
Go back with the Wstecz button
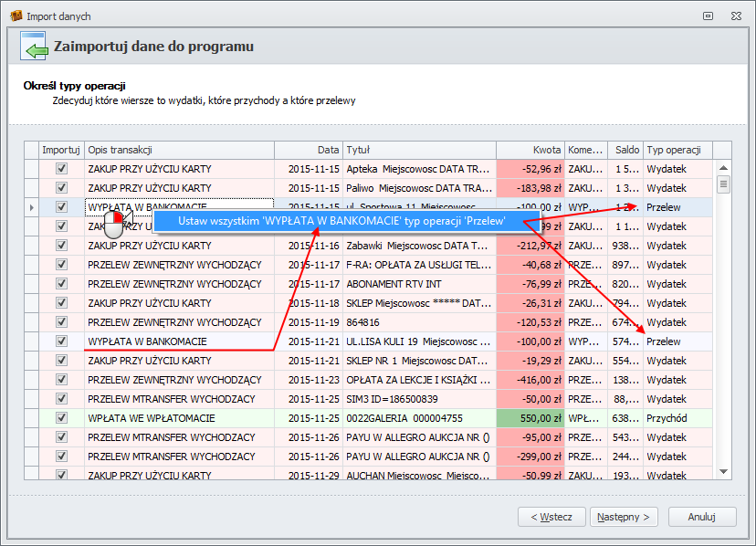pyautogui.click(x=552, y=517)
